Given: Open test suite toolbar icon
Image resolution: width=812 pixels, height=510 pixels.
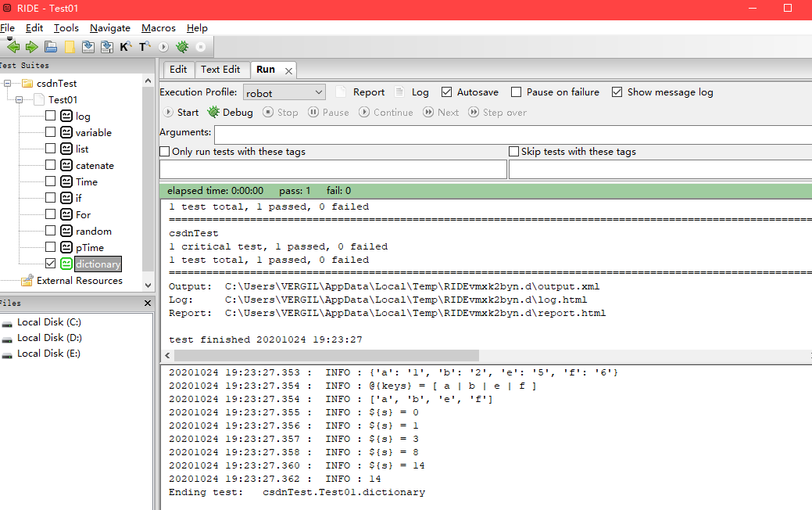Looking at the screenshot, I should 51,47.
